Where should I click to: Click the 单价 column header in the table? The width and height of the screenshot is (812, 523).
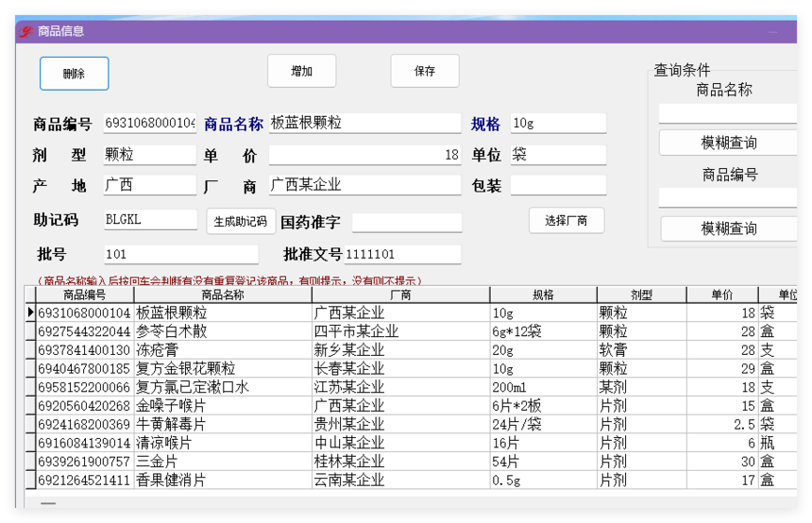(722, 295)
